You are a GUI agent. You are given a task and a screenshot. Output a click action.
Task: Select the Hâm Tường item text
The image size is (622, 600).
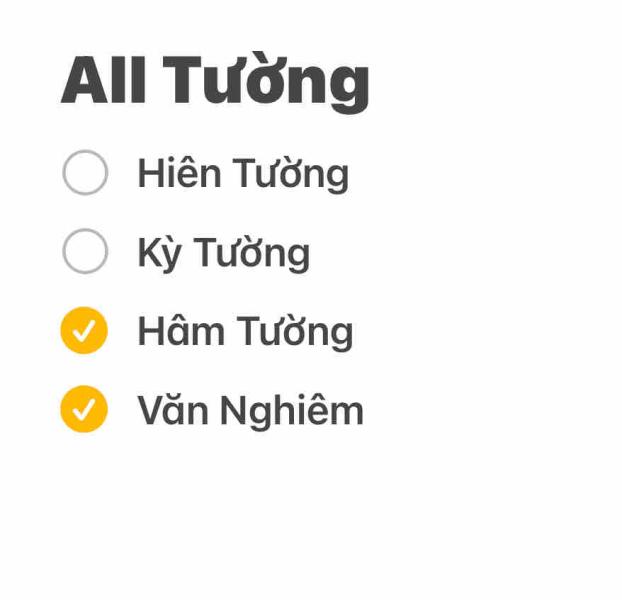pos(245,332)
